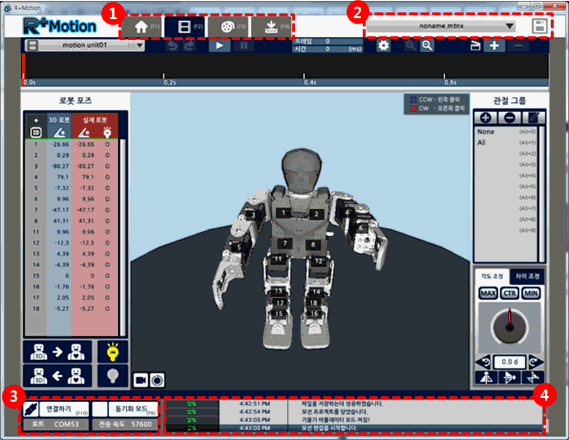Select 3D robot value -80.27 for joint 3
The width and height of the screenshot is (569, 440).
pyautogui.click(x=61, y=166)
